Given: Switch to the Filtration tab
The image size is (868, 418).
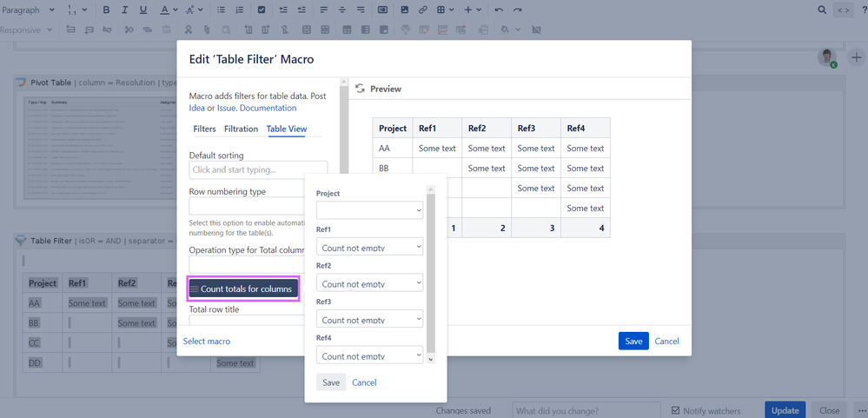Looking at the screenshot, I should pos(241,129).
